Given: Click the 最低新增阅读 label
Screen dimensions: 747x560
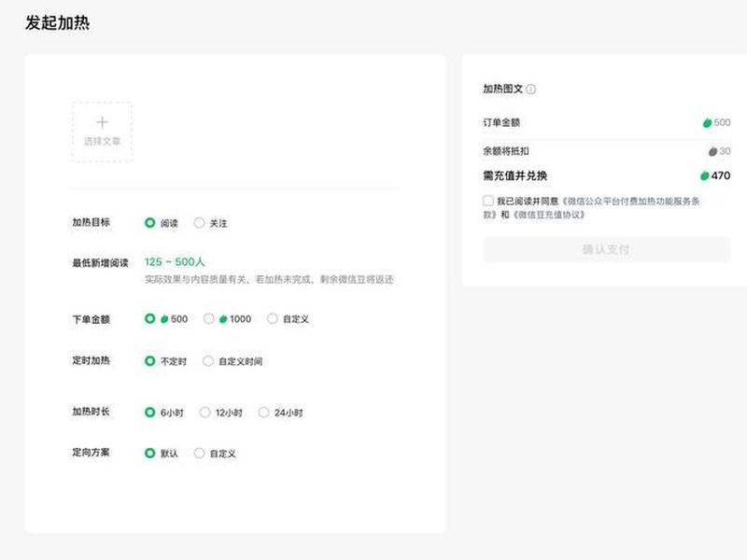Looking at the screenshot, I should (101, 263).
